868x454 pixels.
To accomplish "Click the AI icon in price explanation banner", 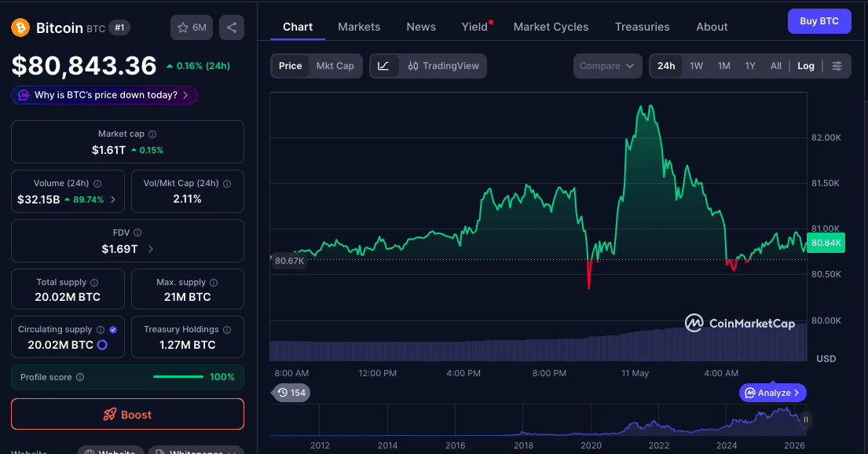I will 24,95.
